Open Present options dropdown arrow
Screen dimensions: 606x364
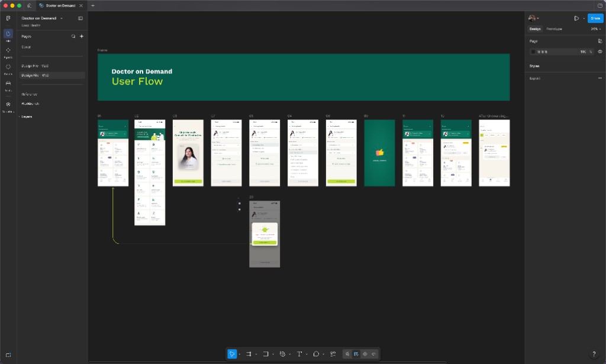click(584, 18)
